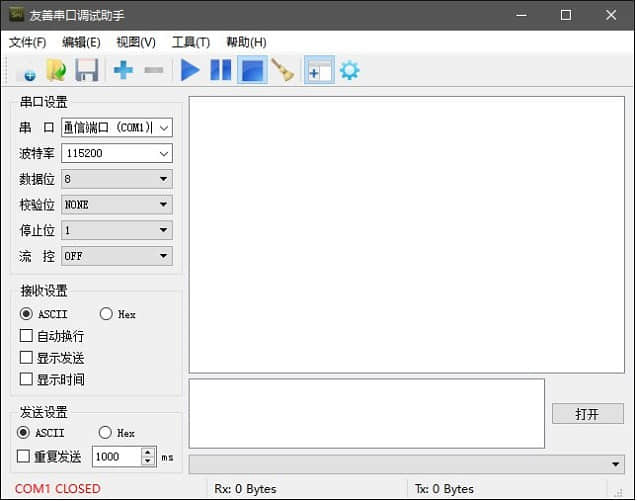Click the save floppy disk icon
The image size is (637, 501).
(x=87, y=71)
